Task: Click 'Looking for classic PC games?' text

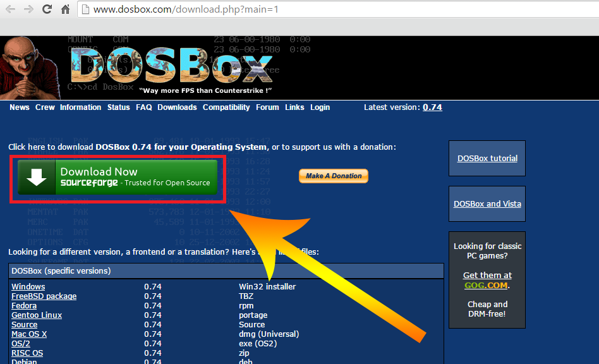Action: [487, 251]
